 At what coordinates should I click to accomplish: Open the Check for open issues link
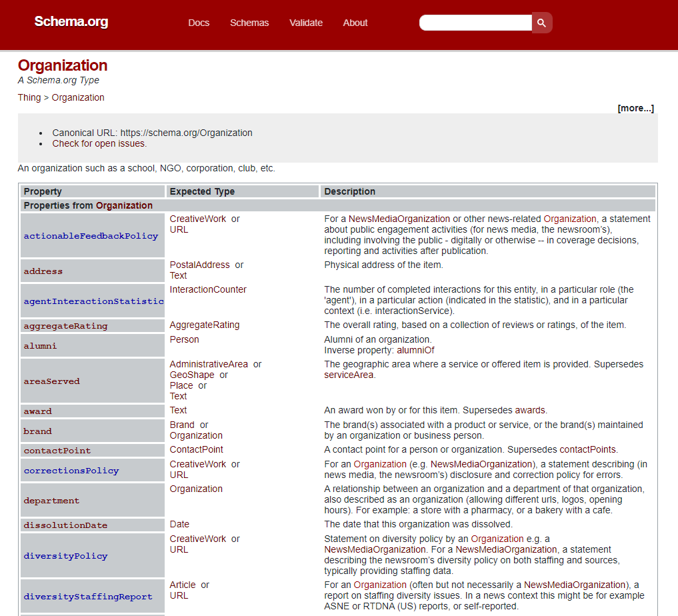coord(99,143)
